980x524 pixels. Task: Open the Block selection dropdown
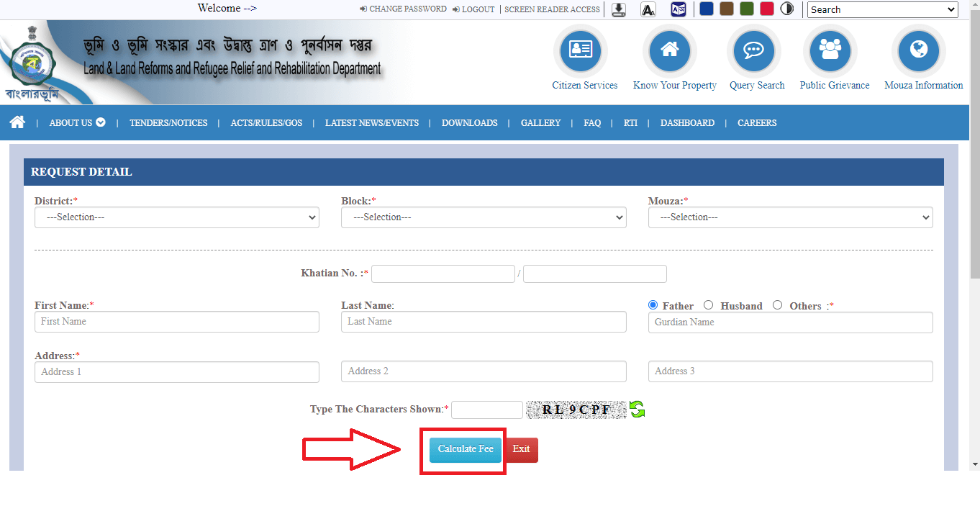coord(484,217)
